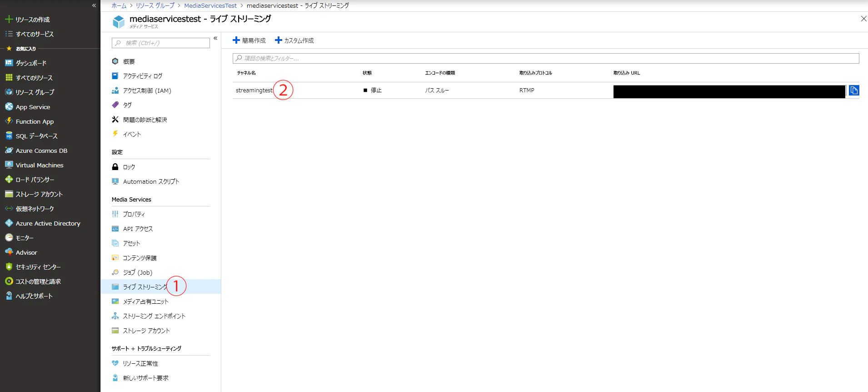868x392 pixels.
Task: Open セキュリティ センター shield icon
Action: click(9, 266)
